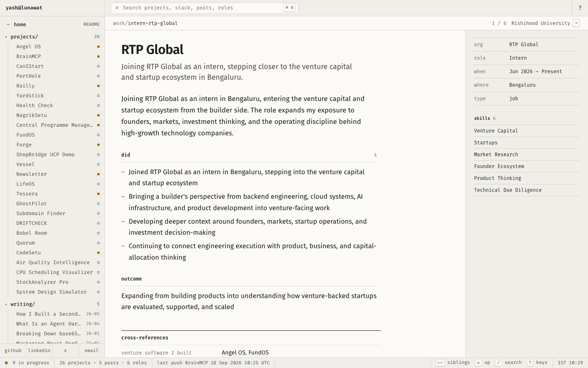The height and width of the screenshot is (368, 588).
Task: Click the 'work/' breadcrumb segment
Action: tap(120, 23)
